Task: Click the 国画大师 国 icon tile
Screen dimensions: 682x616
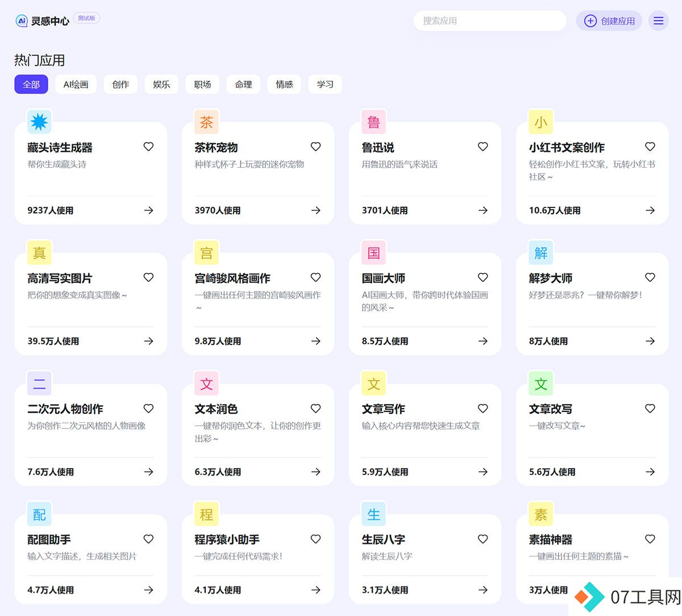Action: coord(373,252)
